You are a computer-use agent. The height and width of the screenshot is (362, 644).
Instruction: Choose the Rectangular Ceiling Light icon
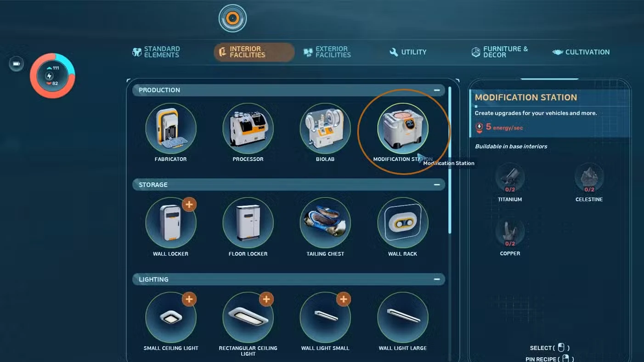click(x=248, y=317)
